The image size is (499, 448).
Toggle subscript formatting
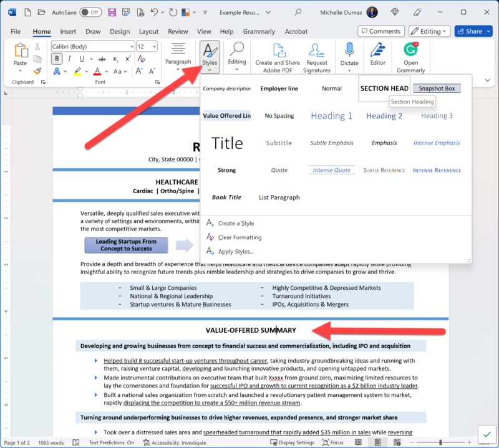[115, 59]
